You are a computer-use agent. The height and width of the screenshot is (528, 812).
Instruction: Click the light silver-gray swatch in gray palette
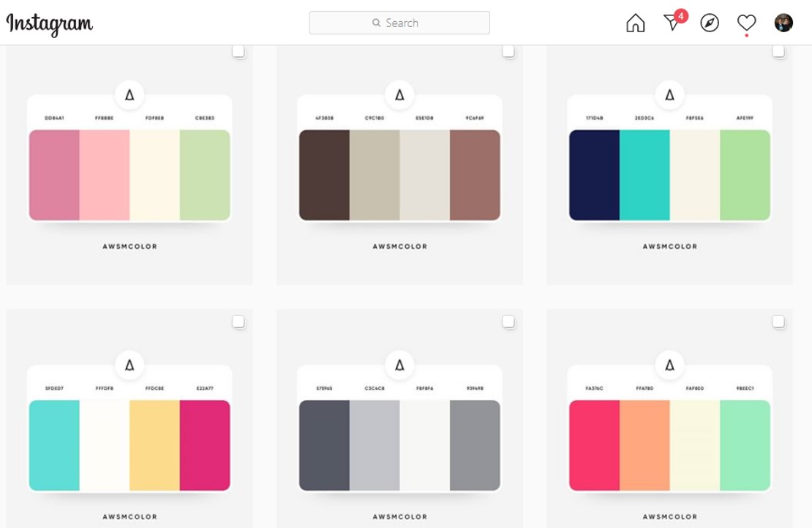coord(375,445)
